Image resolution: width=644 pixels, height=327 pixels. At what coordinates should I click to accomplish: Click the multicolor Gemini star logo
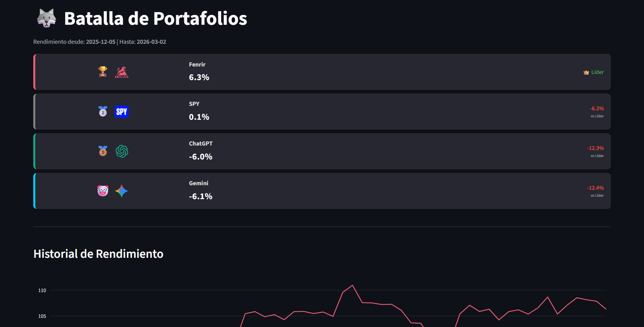pyautogui.click(x=121, y=191)
